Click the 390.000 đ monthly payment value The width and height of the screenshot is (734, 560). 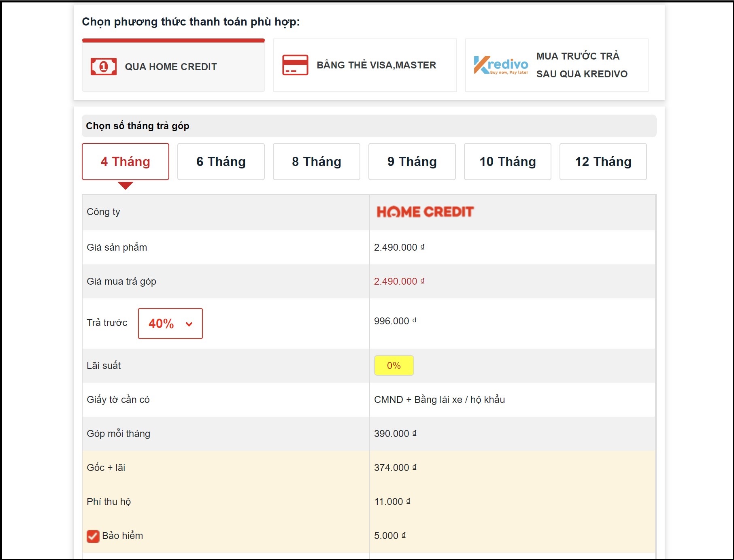pyautogui.click(x=395, y=434)
